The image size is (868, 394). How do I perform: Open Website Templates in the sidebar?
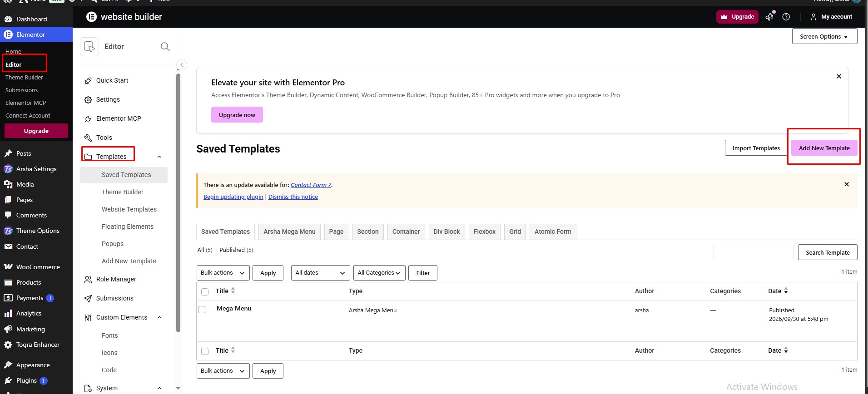coord(129,209)
